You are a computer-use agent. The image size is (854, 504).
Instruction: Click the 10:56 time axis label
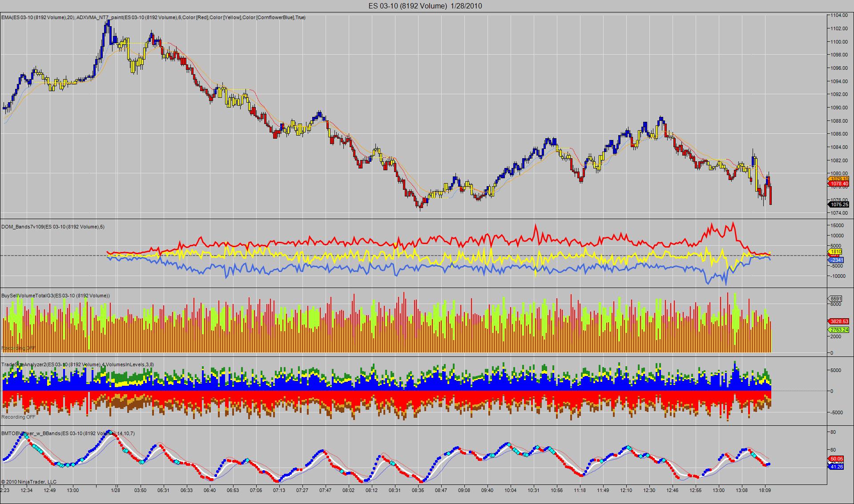[556, 491]
